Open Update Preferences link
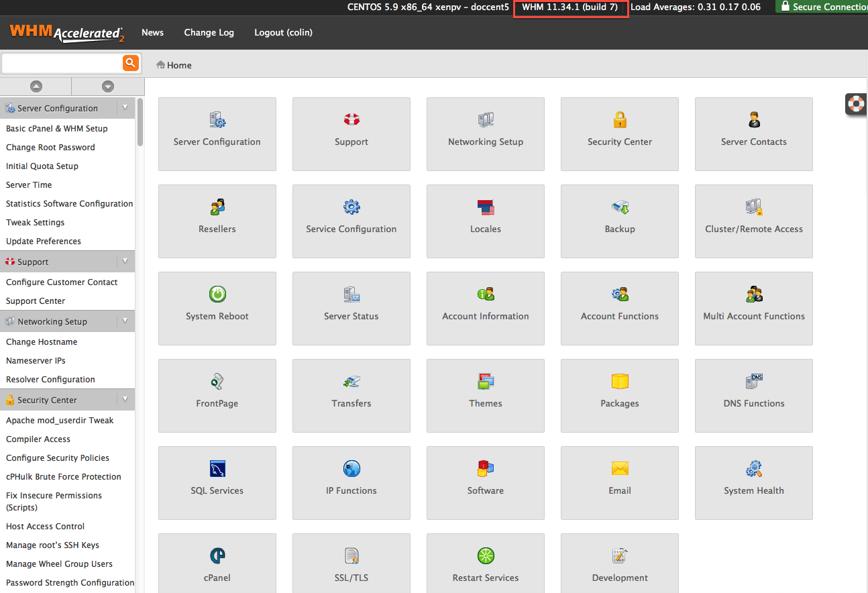The height and width of the screenshot is (593, 868). [44, 241]
